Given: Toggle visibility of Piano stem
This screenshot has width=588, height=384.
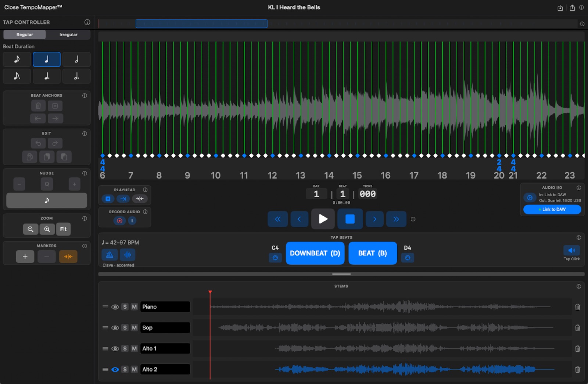Looking at the screenshot, I should coord(115,307).
